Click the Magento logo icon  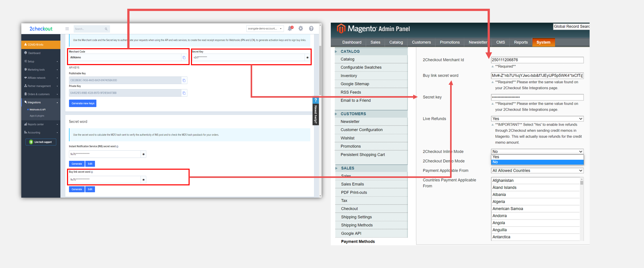(x=341, y=28)
